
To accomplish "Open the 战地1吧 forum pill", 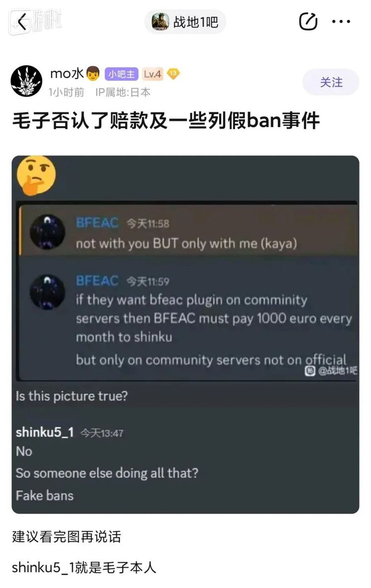I will (185, 22).
